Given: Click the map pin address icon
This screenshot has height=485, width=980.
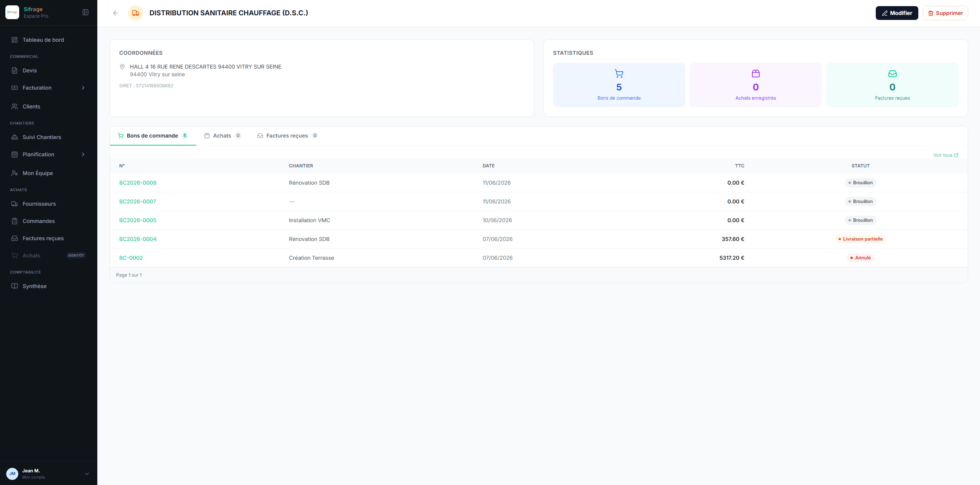Looking at the screenshot, I should 122,67.
